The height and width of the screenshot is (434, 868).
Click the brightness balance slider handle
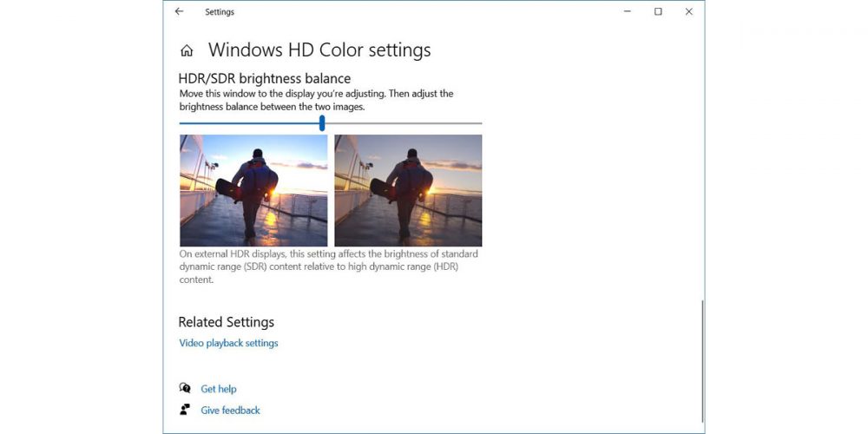pos(322,123)
